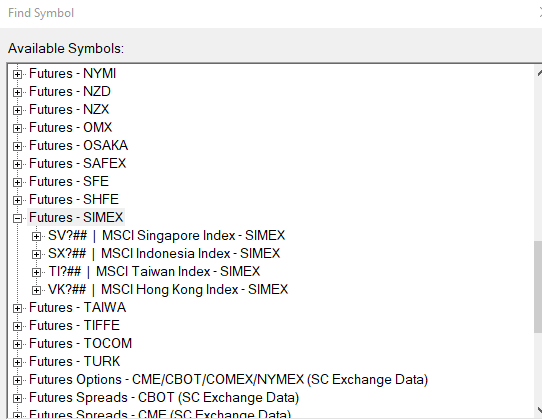Expand the Futures - SAFEX node

coord(17,164)
